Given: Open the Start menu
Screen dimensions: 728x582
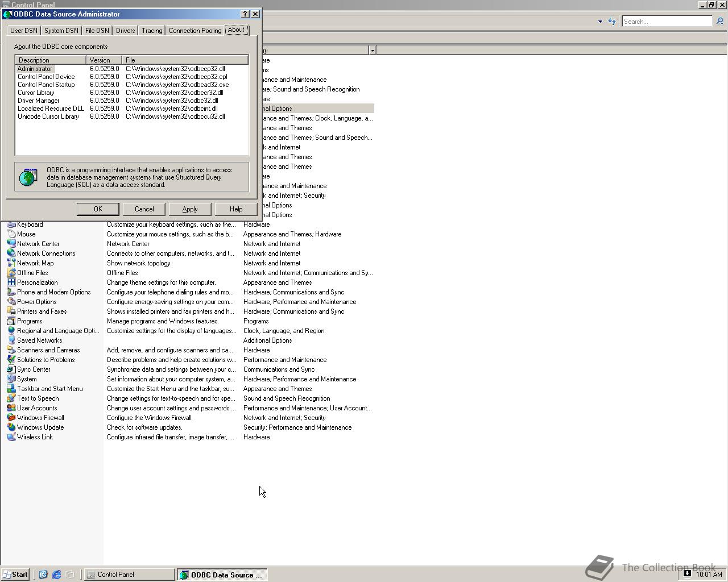Looking at the screenshot, I should (x=15, y=575).
